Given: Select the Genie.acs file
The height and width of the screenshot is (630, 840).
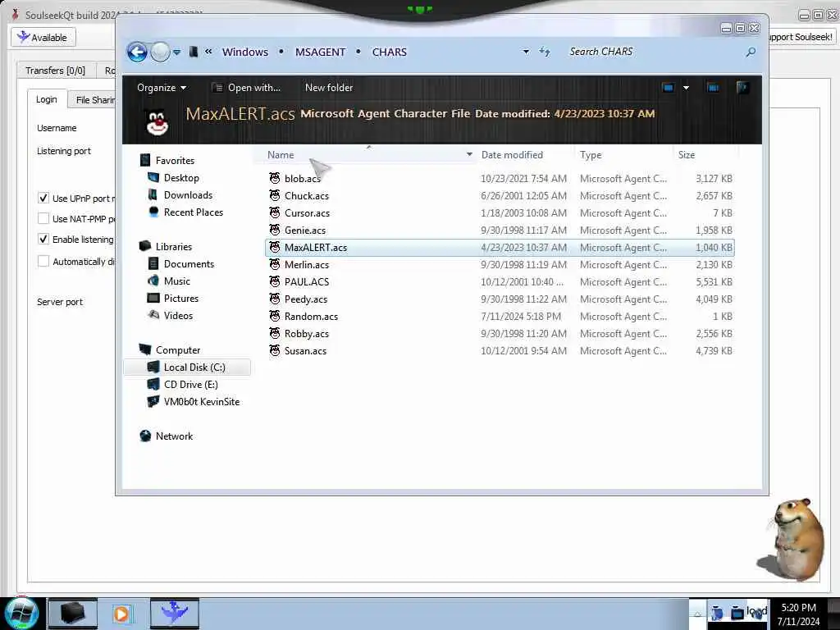Looking at the screenshot, I should (305, 231).
